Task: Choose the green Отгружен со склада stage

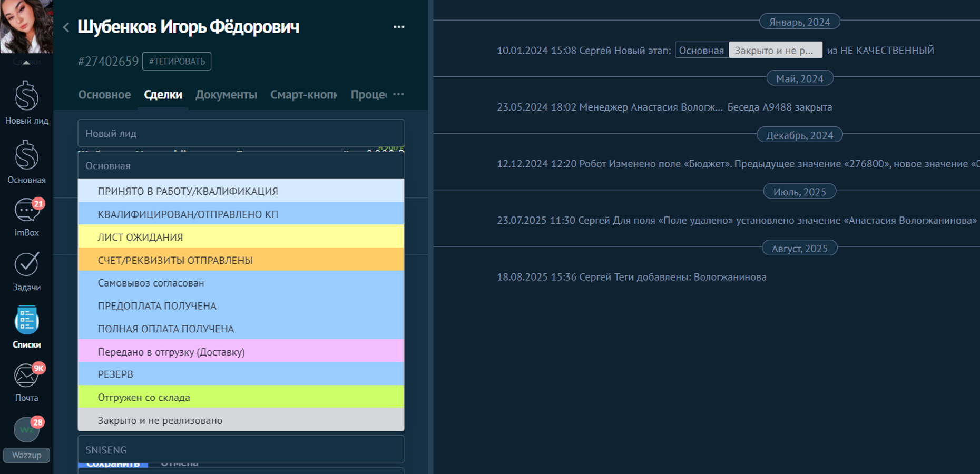Action: 241,397
